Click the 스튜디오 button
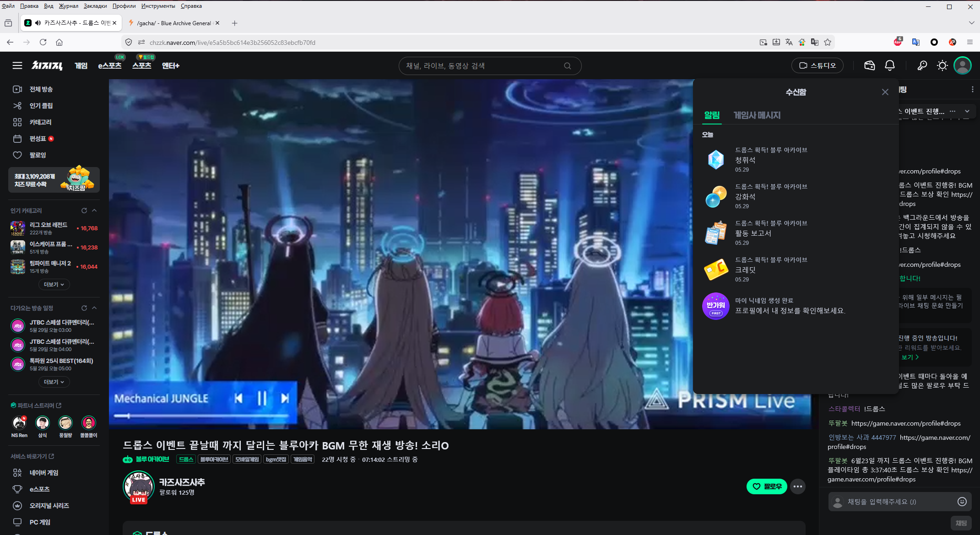The image size is (980, 535). (x=818, y=65)
